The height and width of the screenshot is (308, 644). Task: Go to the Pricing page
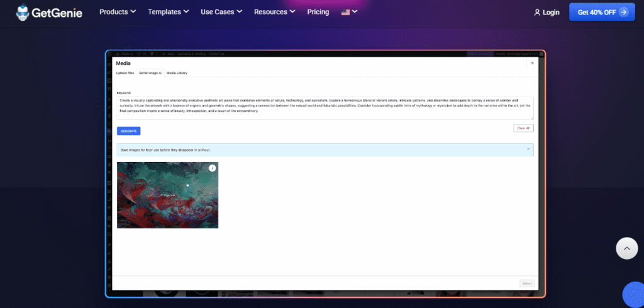coord(318,12)
